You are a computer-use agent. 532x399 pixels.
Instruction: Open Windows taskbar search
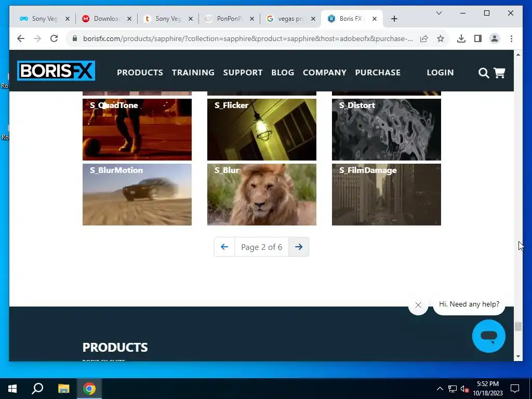tap(37, 389)
